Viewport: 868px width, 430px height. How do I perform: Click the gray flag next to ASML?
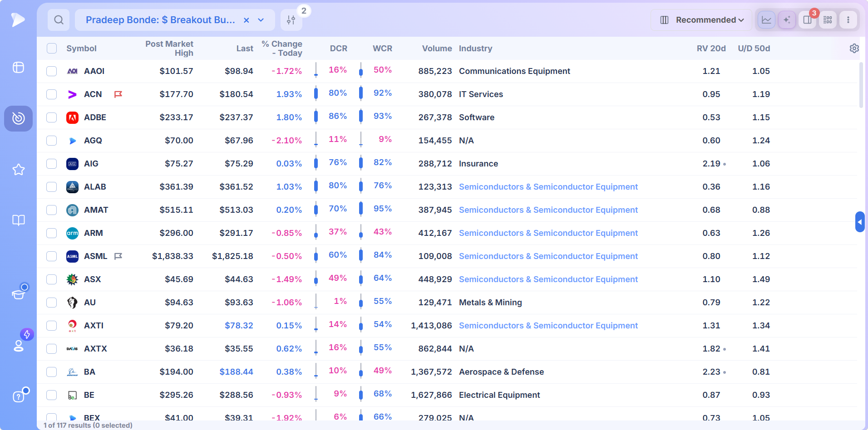(x=118, y=256)
